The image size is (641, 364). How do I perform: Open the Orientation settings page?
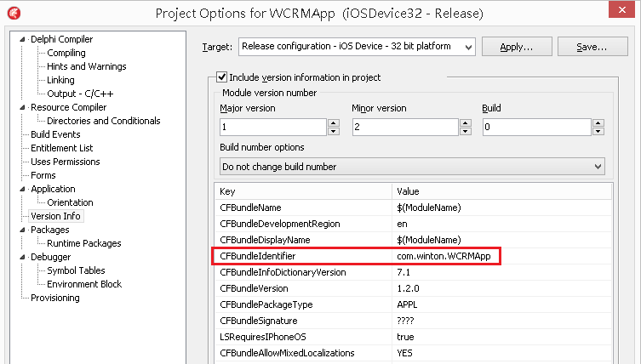pyautogui.click(x=70, y=202)
